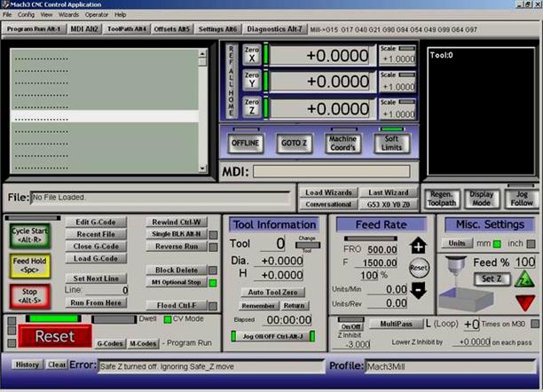This screenshot has height=392, width=543.
Task: Zero the Y axis
Action: [252, 80]
